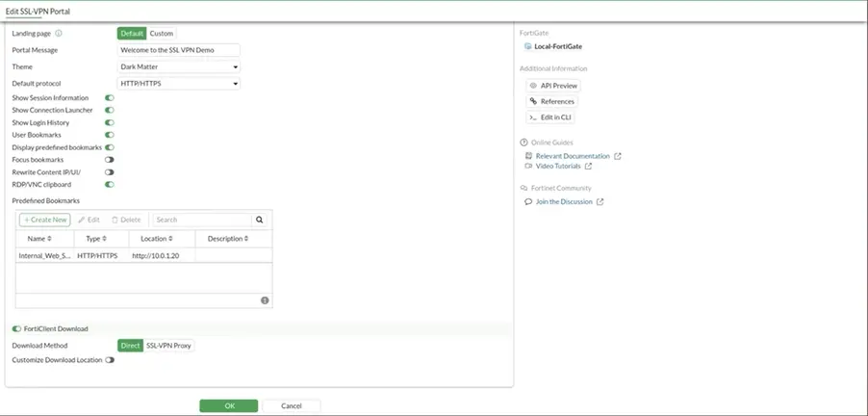
Task: Toggle Display predefined bookmarks switch
Action: 110,148
